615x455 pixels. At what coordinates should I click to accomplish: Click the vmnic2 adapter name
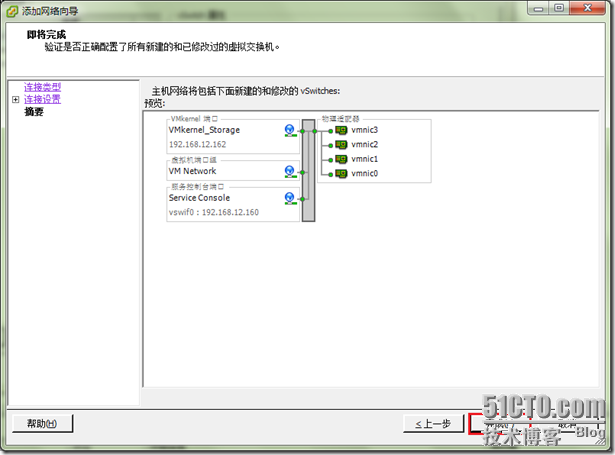coord(365,145)
